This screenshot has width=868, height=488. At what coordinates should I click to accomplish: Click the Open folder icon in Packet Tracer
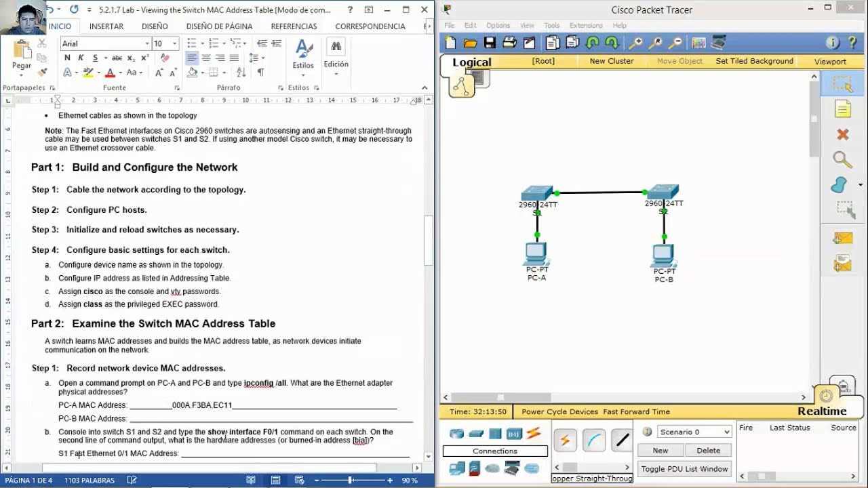[470, 43]
